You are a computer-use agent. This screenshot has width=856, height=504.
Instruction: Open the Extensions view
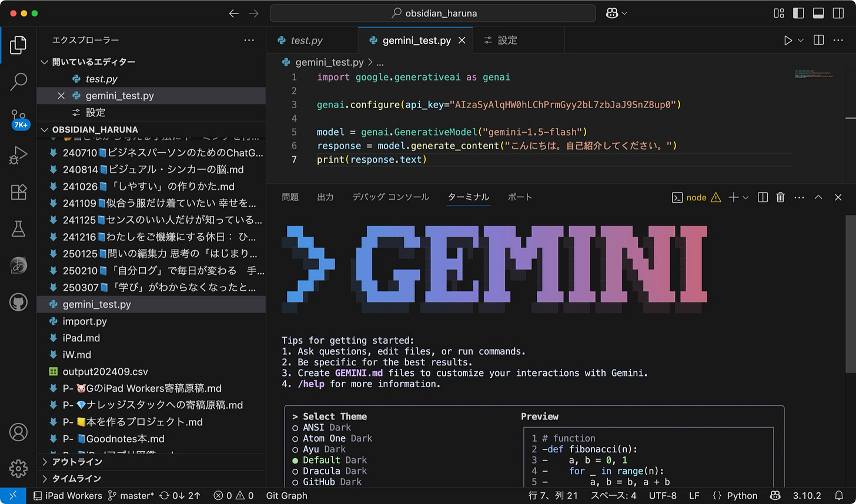18,192
